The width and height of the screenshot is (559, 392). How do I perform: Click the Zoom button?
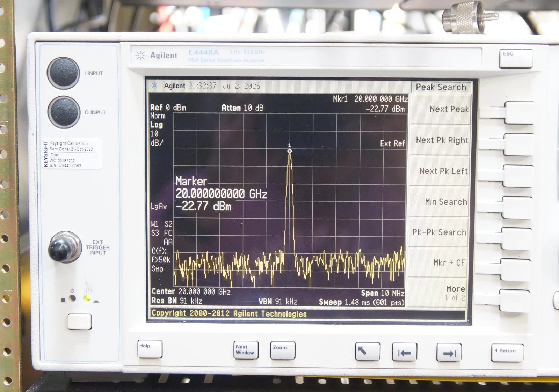[282, 350]
